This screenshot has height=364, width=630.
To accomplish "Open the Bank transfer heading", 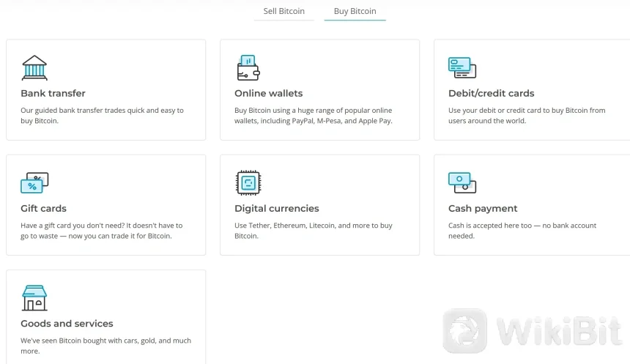I will [x=53, y=93].
